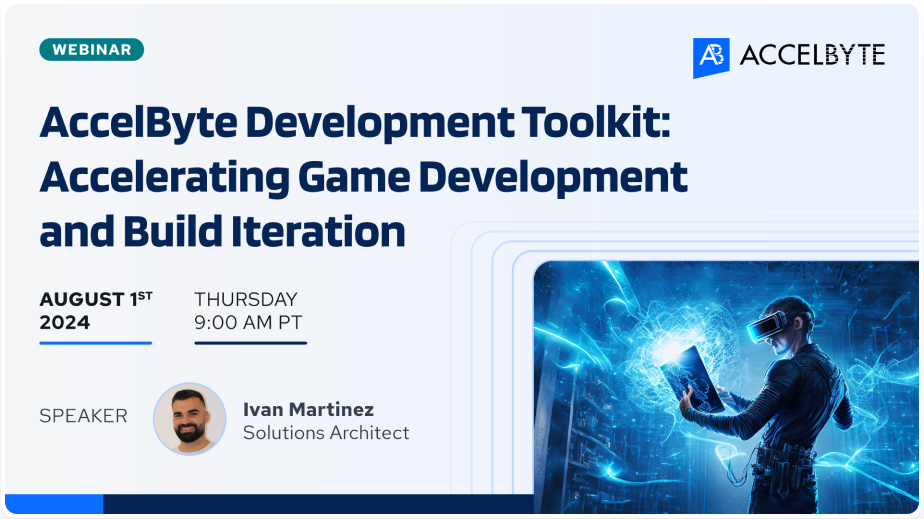The image size is (924, 519).
Task: Click the '9:00 AM PT' time text
Action: [248, 322]
